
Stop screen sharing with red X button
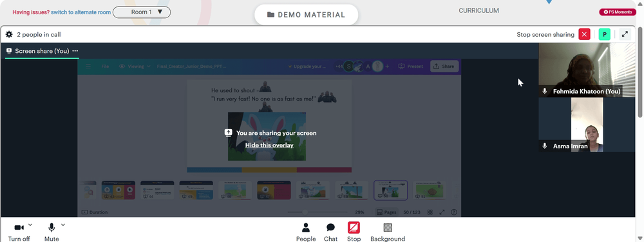[x=584, y=35]
